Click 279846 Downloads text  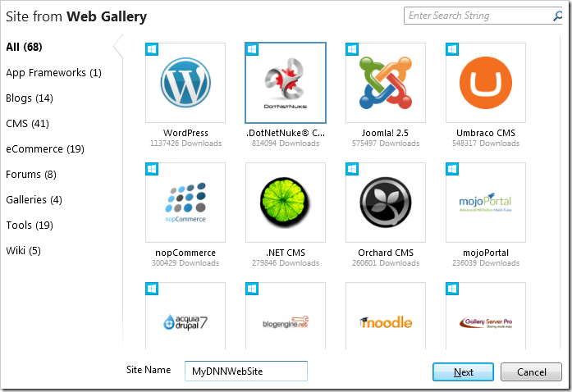click(286, 263)
